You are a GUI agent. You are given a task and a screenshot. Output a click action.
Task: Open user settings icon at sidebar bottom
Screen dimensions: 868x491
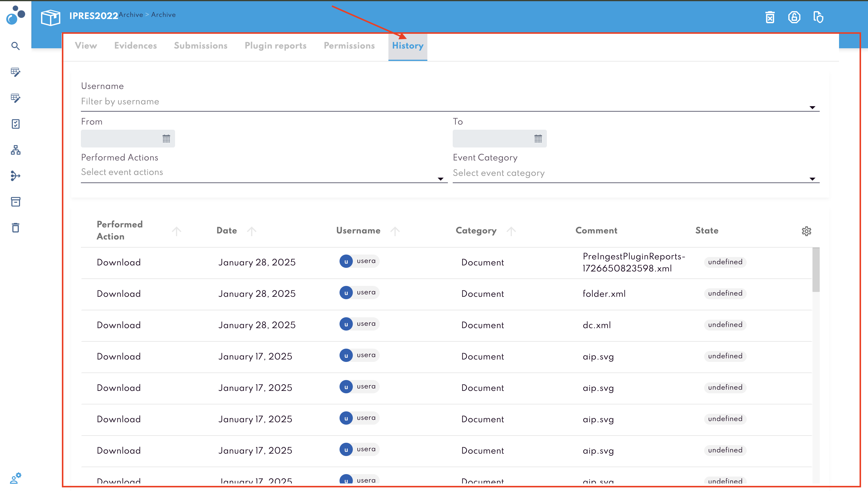pyautogui.click(x=15, y=478)
